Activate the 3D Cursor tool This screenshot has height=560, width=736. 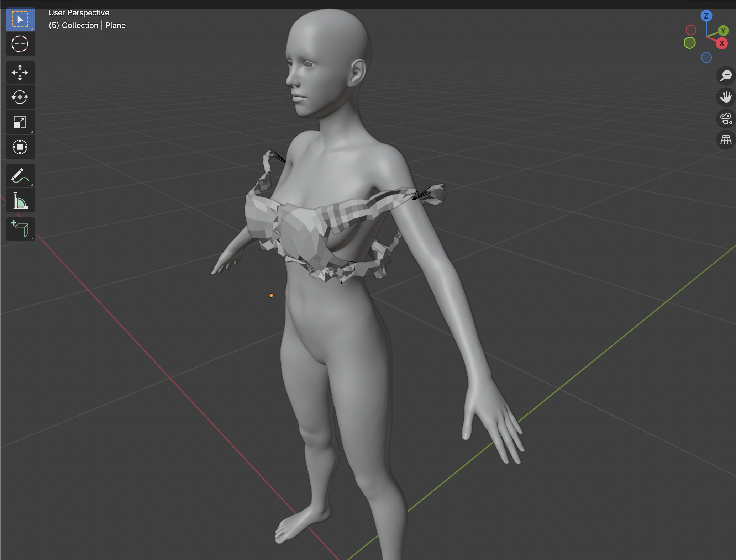click(x=20, y=44)
